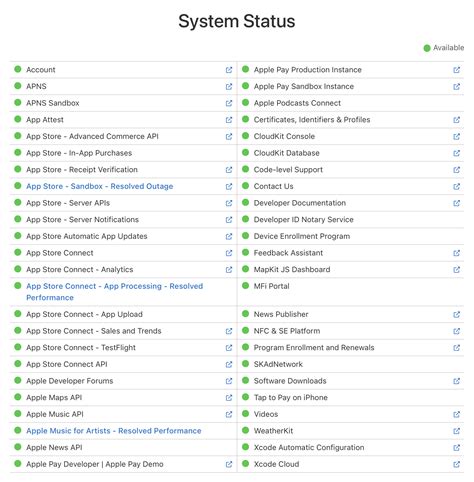474x482 pixels.
Task: Select App Store Connect - App Upload text
Action: (x=84, y=314)
